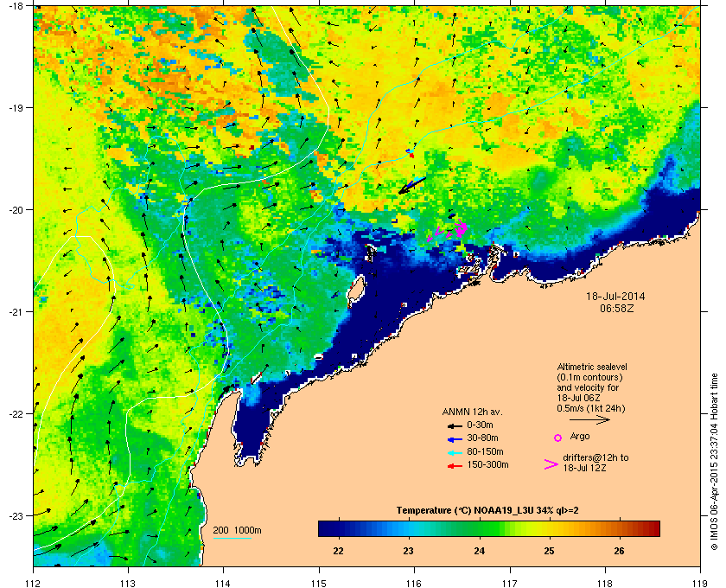Image resolution: width=726 pixels, height=588 pixels.
Task: Click the longitude label 113
Action: [128, 583]
